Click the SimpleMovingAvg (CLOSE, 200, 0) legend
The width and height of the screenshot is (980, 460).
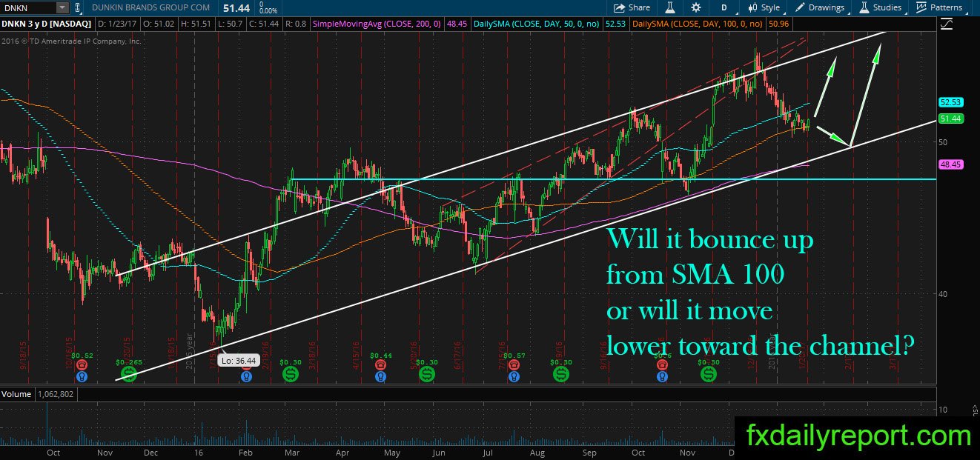tap(377, 24)
